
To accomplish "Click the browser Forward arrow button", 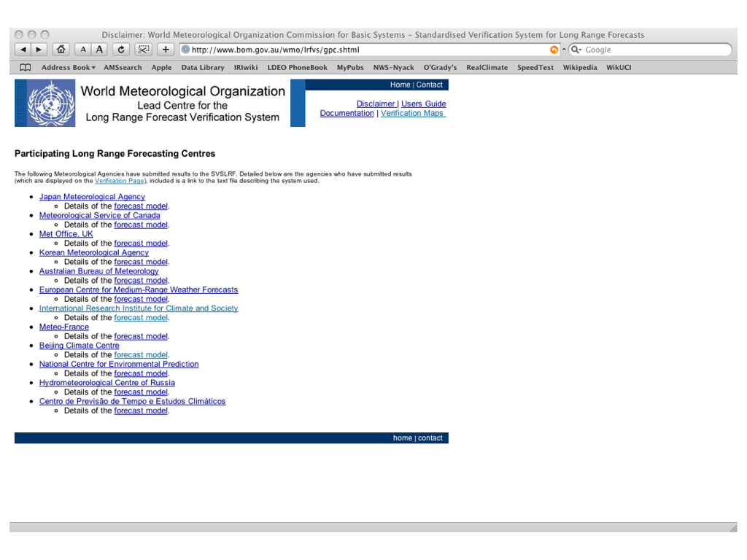I will click(39, 50).
